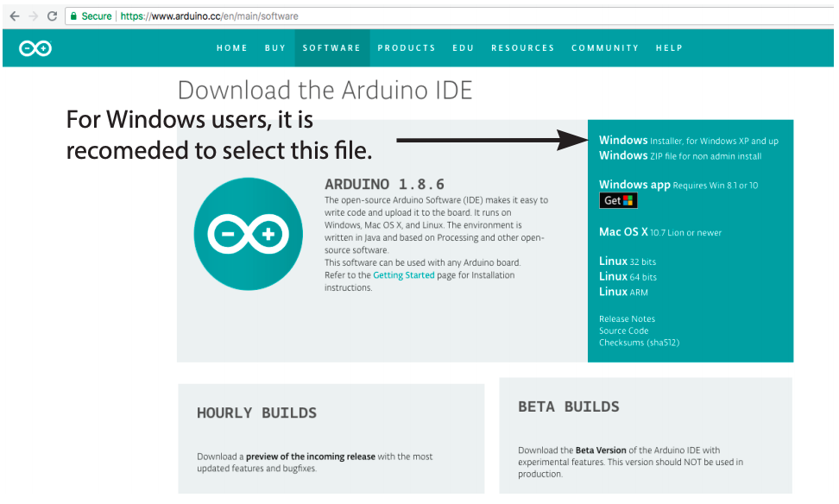Download Linux 64 bits version
Screen dimensions: 839x504
[628, 277]
